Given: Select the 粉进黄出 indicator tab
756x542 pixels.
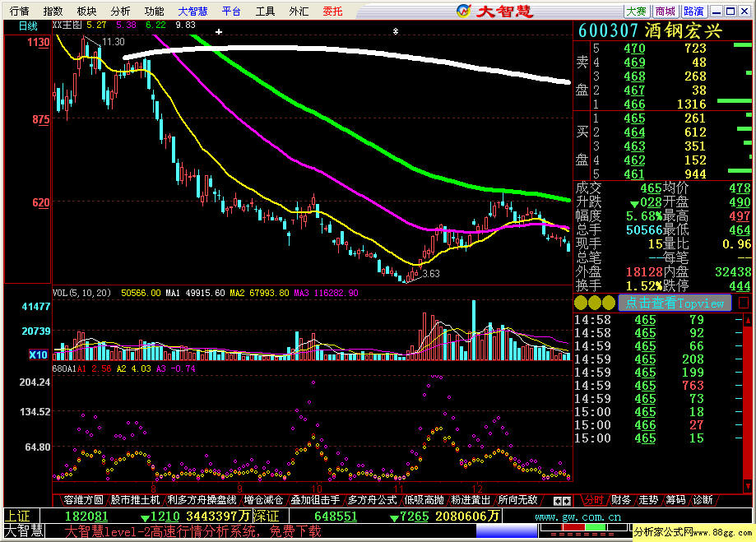Looking at the screenshot, I should tap(471, 500).
